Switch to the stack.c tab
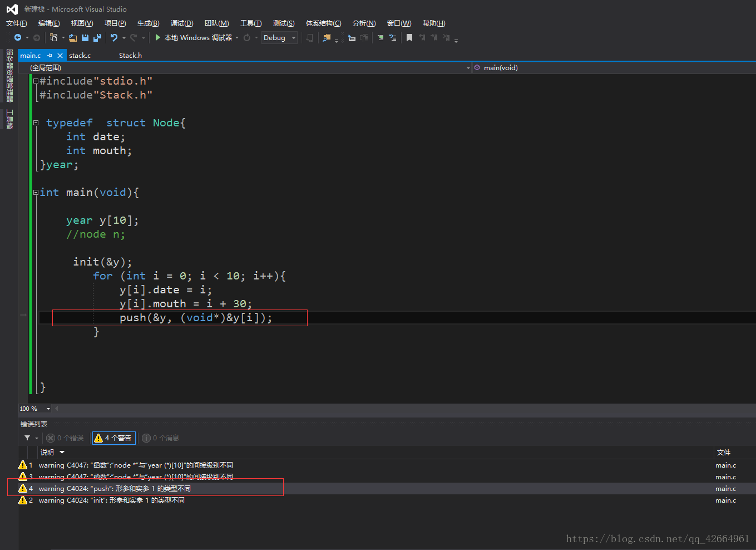756x550 pixels. coord(80,55)
